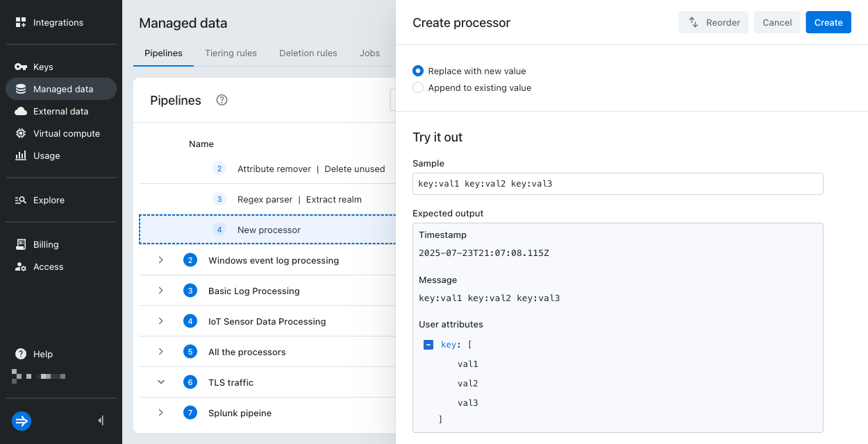The image size is (868, 444).
Task: Expand the Splunk pipeine row
Action: pos(160,413)
